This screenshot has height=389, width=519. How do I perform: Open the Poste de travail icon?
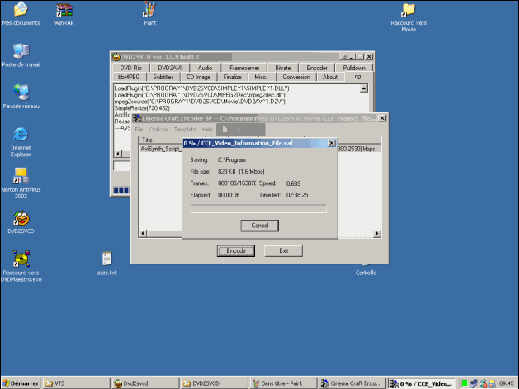21,55
